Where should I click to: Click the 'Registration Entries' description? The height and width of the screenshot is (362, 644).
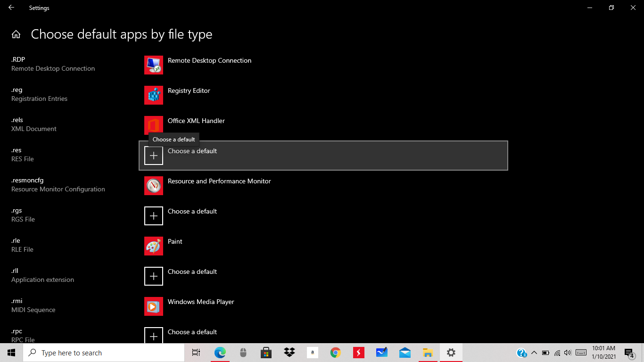[x=39, y=99]
